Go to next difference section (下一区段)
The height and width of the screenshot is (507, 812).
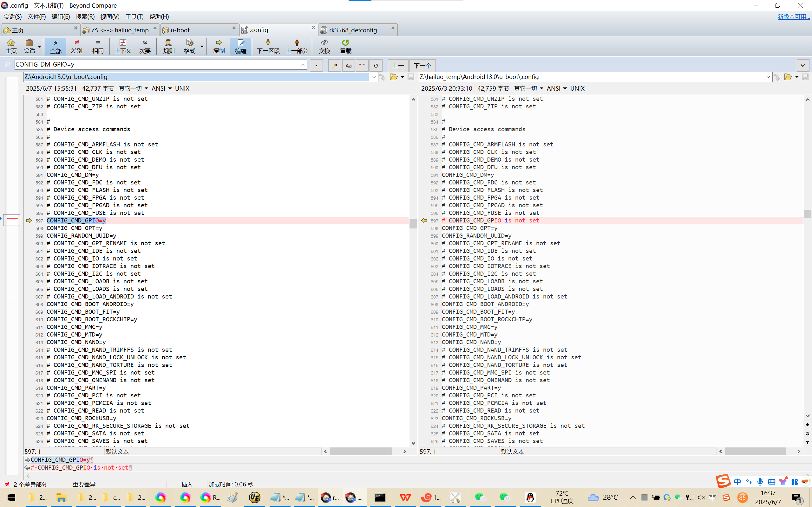pyautogui.click(x=268, y=46)
